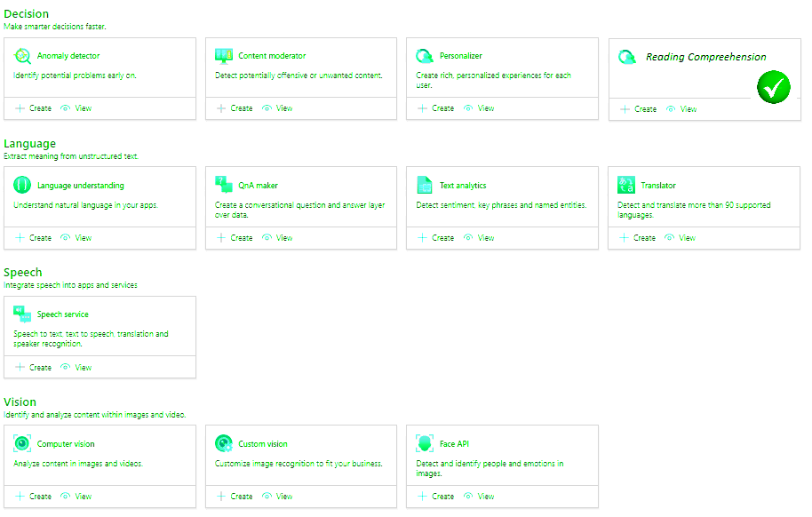Screen dimensions: 812x517
Task: Click the Computer vision icon
Action: tap(23, 444)
